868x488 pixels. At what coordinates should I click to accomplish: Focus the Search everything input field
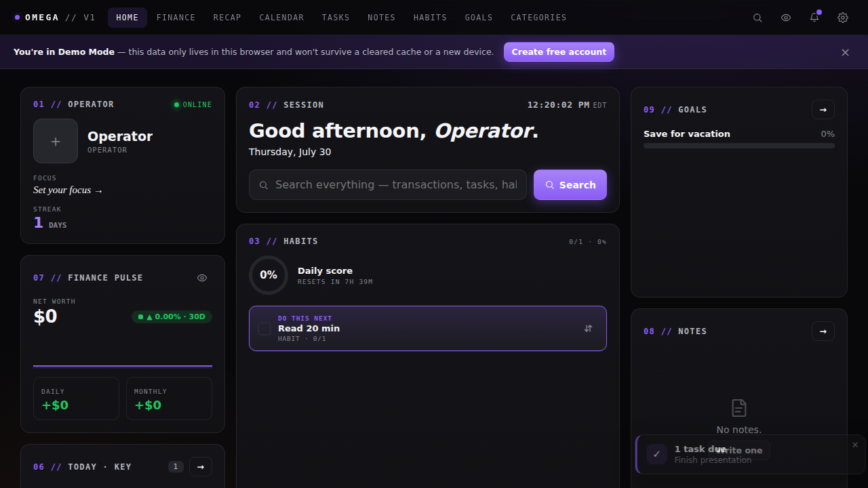[x=388, y=185]
